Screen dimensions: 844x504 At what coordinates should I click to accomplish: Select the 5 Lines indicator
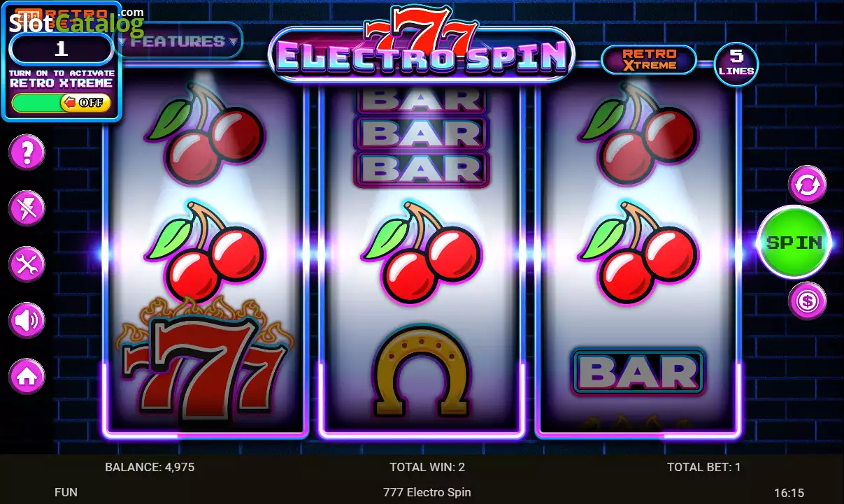coord(736,64)
